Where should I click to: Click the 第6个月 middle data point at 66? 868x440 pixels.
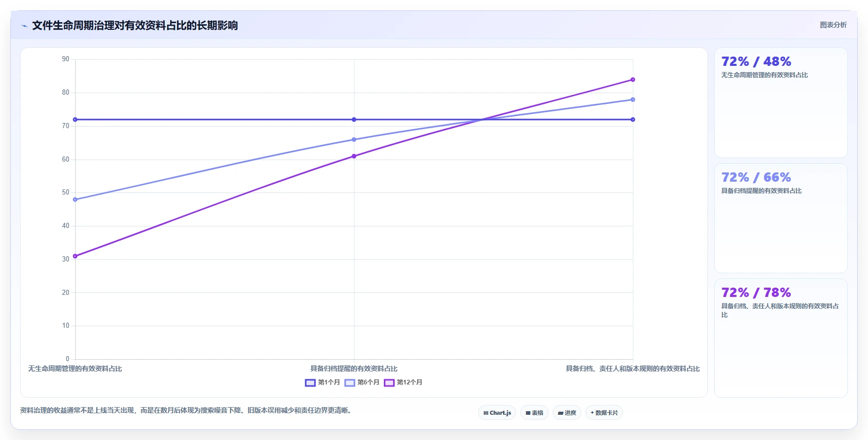click(354, 139)
